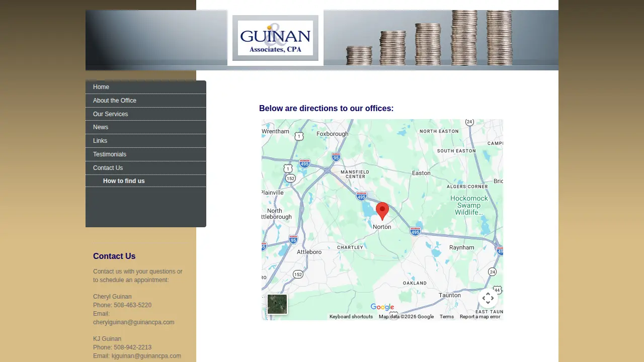Click the Easton label on the map
This screenshot has width=644, height=362.
tap(422, 173)
